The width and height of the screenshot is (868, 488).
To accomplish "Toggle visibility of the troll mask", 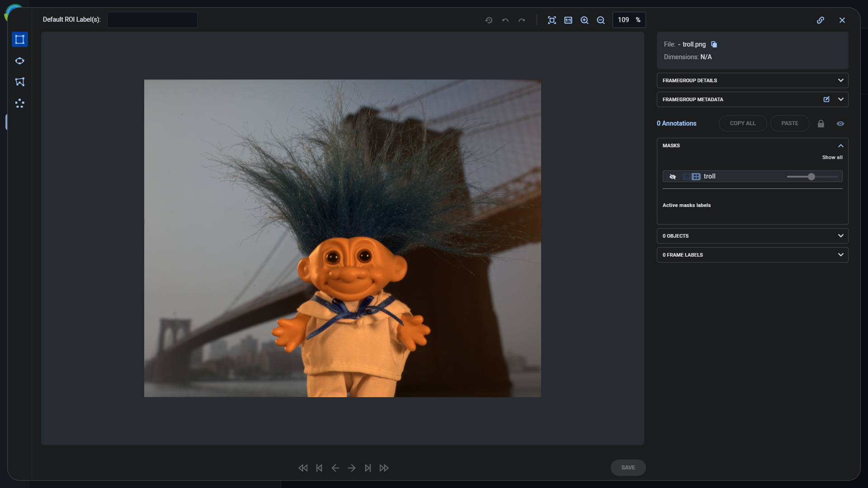I will click(673, 177).
